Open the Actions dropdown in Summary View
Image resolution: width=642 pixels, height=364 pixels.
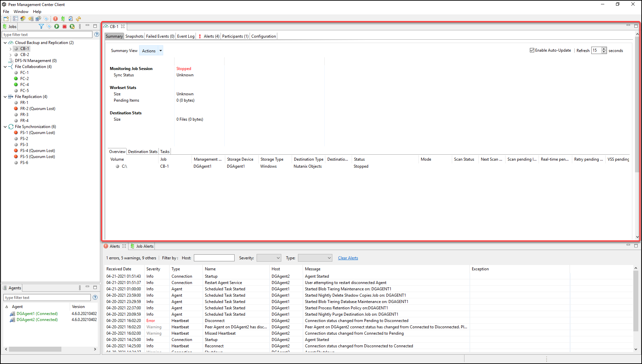(160, 51)
